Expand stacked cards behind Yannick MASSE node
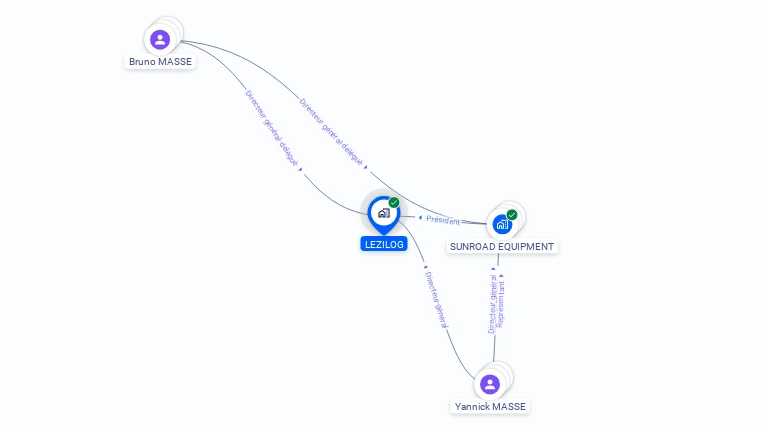768x432 pixels. [x=504, y=372]
